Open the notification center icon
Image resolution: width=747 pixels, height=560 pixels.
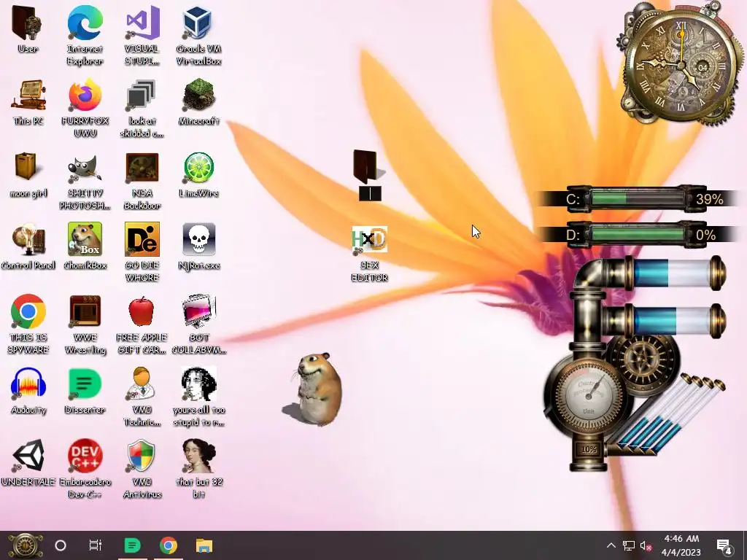724,545
